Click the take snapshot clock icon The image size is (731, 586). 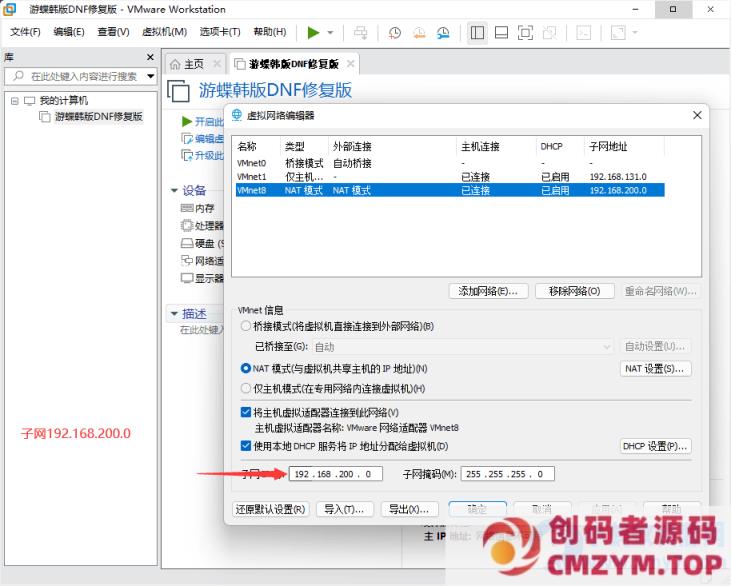click(x=394, y=33)
